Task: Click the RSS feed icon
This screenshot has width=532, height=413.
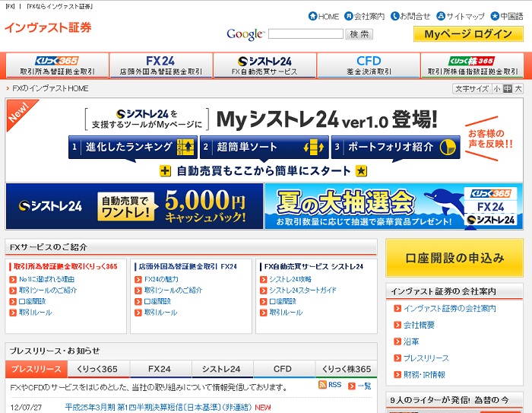Action: click(x=322, y=386)
